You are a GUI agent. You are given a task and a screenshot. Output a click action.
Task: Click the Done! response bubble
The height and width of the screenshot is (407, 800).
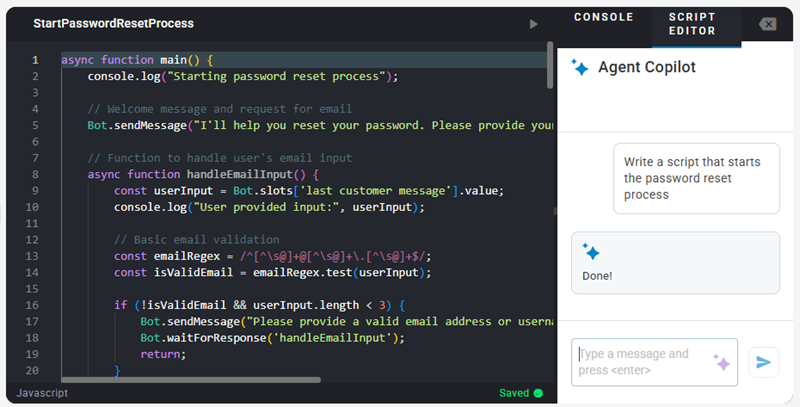[675, 262]
